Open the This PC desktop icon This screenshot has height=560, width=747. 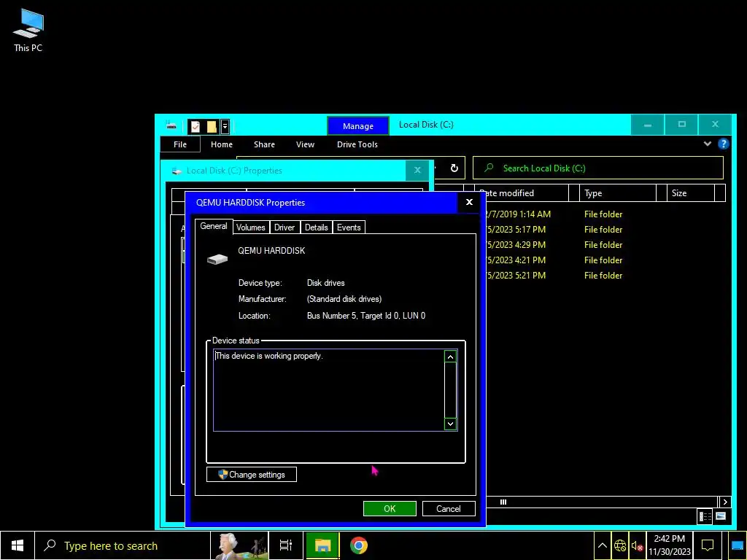tap(28, 31)
